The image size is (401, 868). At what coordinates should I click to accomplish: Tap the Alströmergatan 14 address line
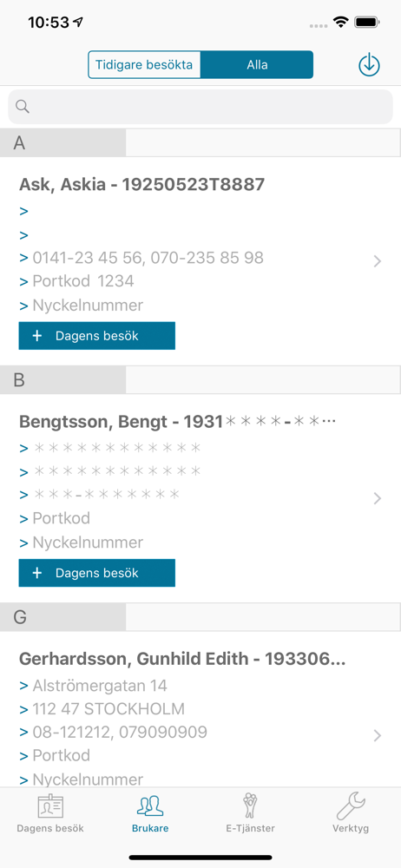(100, 686)
